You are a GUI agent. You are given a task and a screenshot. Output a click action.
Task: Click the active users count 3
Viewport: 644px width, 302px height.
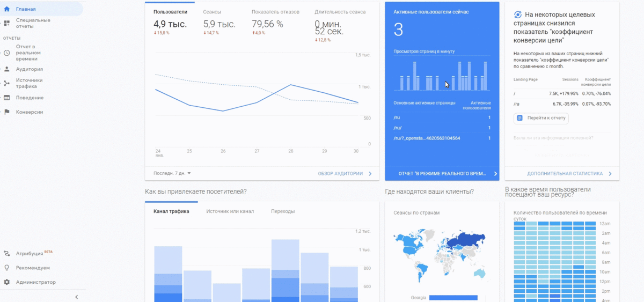(398, 30)
